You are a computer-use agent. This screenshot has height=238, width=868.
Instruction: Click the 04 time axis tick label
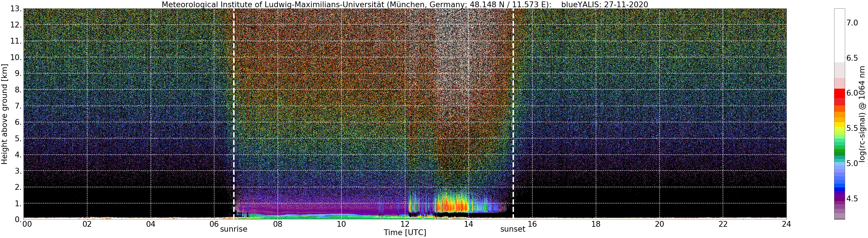tap(151, 224)
